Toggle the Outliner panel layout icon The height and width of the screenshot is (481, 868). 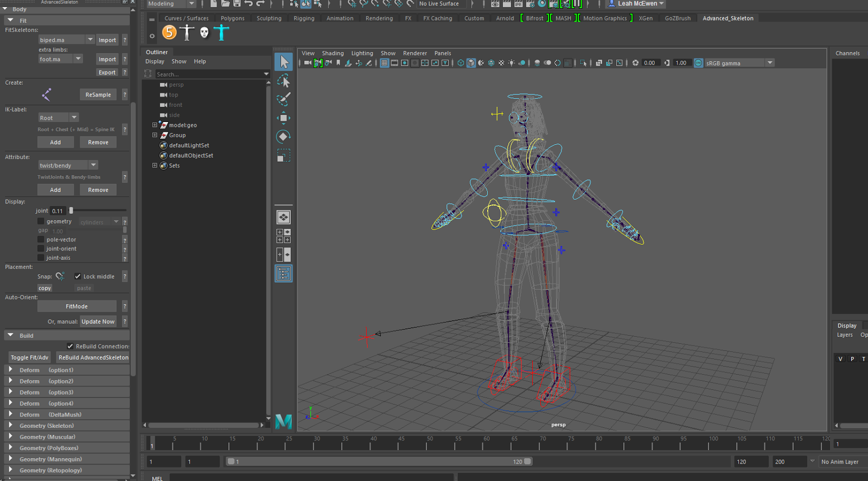[x=283, y=274]
